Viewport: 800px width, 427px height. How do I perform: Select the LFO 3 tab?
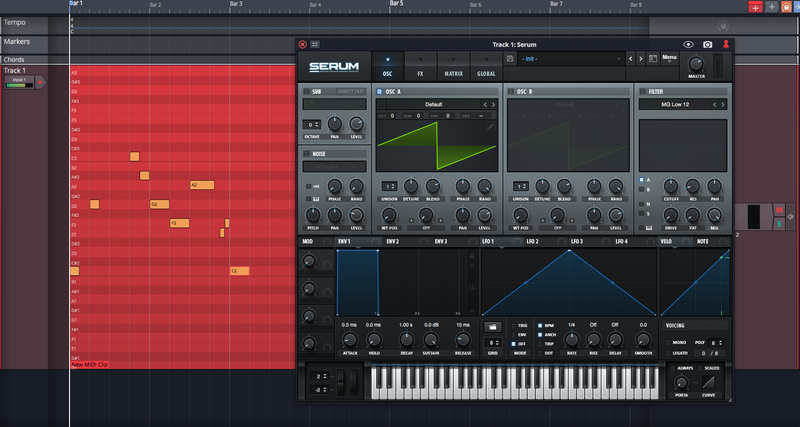click(x=590, y=241)
